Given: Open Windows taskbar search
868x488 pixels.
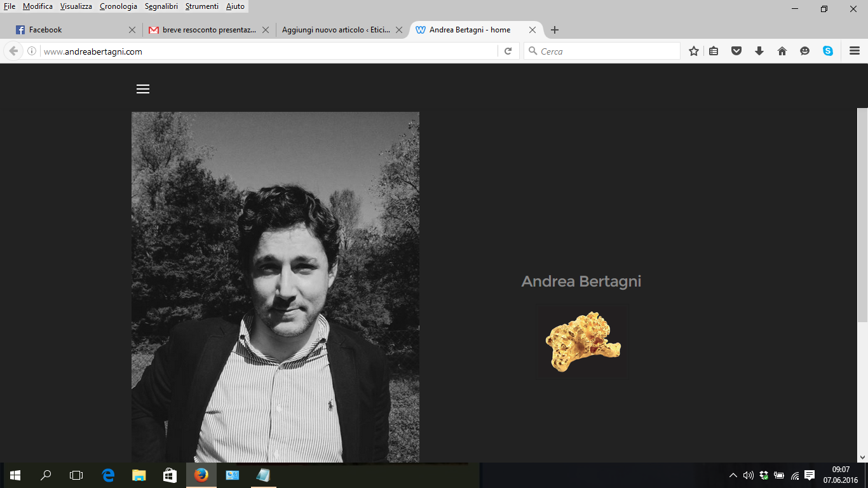Looking at the screenshot, I should (46, 475).
